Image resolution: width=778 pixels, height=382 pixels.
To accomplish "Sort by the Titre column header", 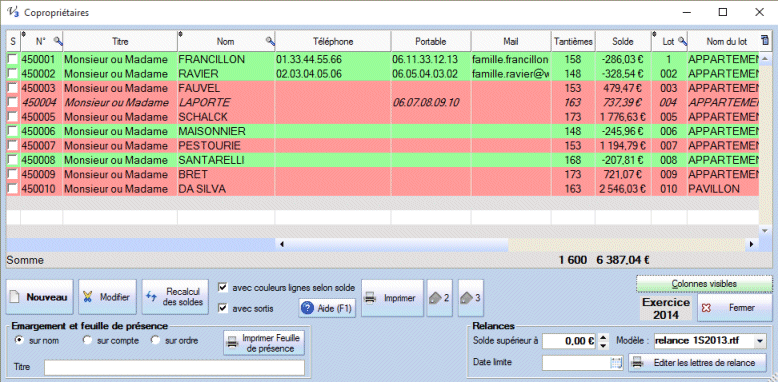I will [x=120, y=42].
